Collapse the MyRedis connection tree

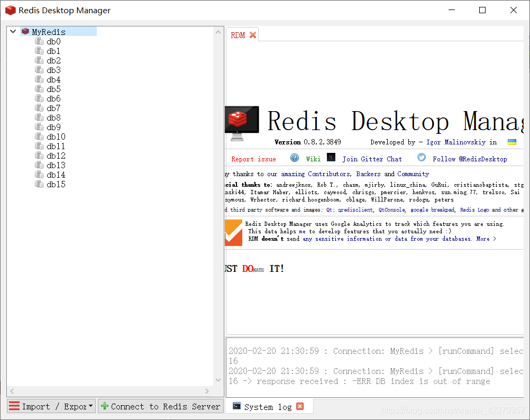13,31
